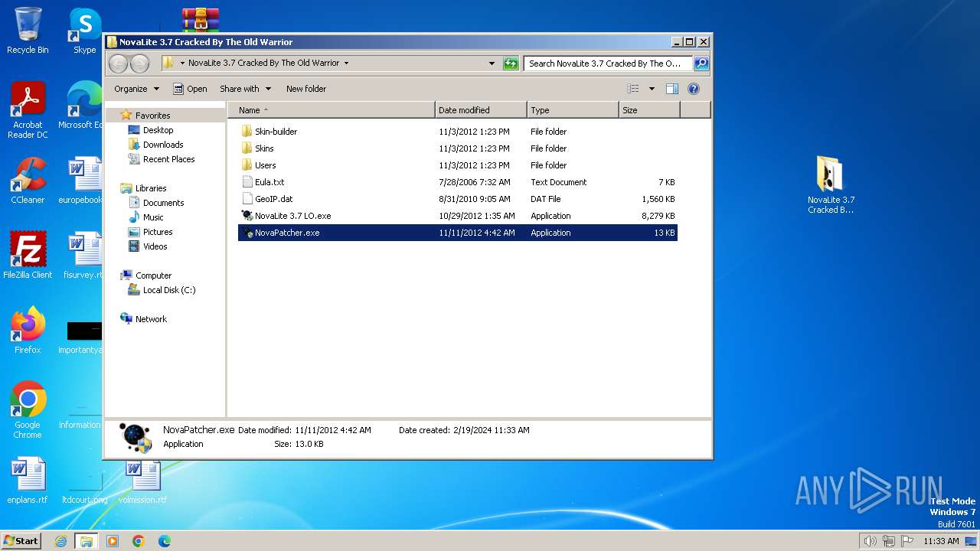Select Desktop in navigation pane
This screenshot has height=551, width=980.
point(158,130)
